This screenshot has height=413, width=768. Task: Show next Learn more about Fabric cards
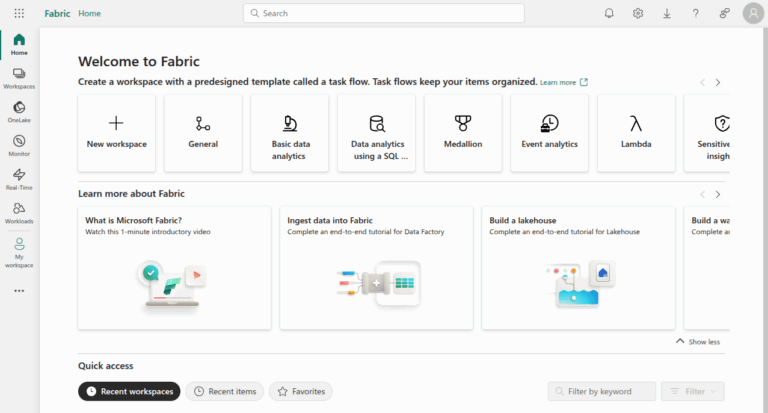coord(717,194)
